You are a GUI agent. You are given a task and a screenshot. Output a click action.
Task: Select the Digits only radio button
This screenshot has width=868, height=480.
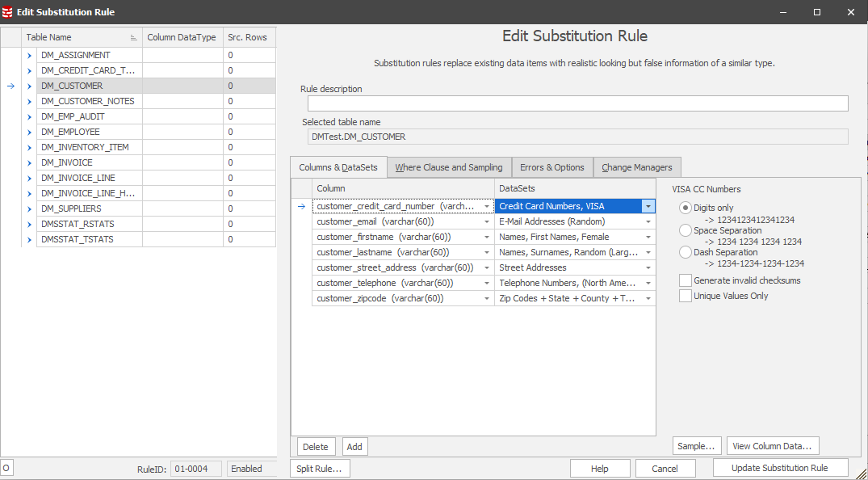tap(686, 208)
